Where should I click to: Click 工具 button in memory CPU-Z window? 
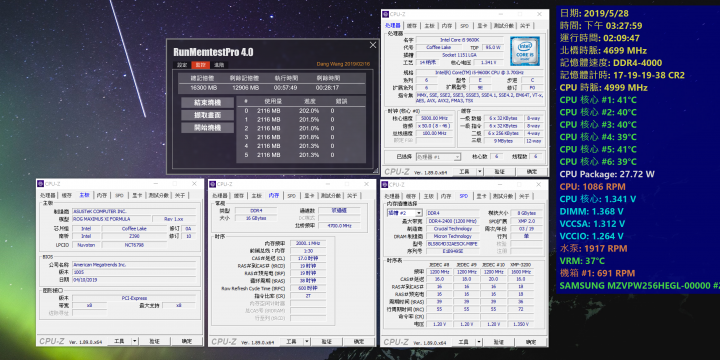pyautogui.click(x=291, y=342)
